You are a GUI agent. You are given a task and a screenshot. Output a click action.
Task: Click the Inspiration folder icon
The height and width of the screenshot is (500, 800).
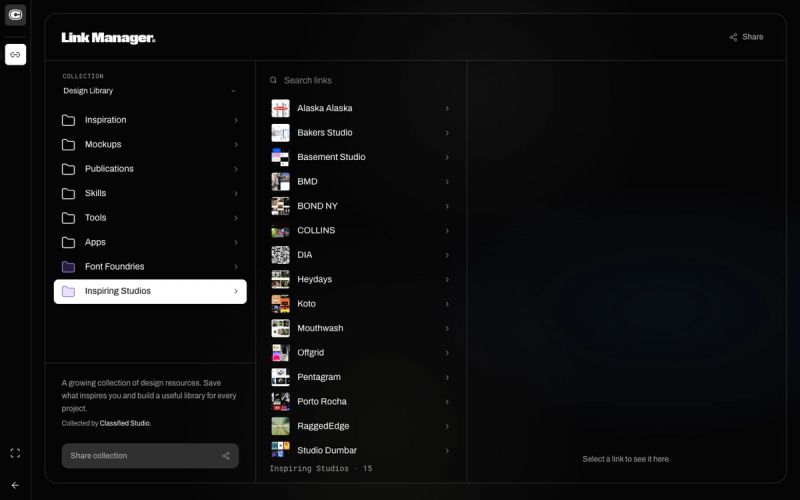click(68, 120)
